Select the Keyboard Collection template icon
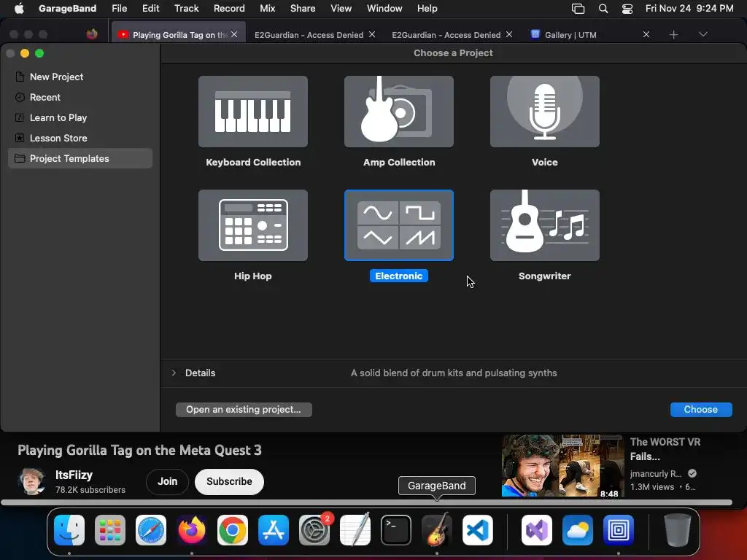This screenshot has width=747, height=560. [253, 112]
